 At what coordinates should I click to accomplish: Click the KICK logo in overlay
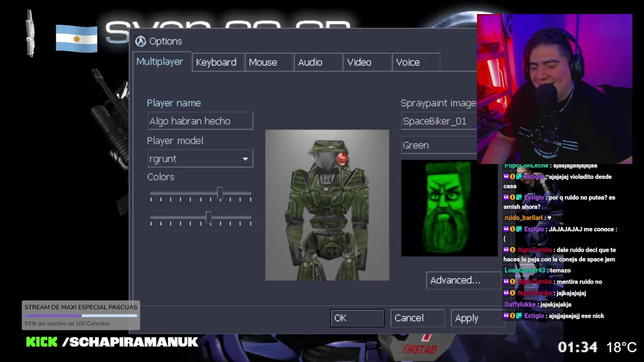pos(42,342)
